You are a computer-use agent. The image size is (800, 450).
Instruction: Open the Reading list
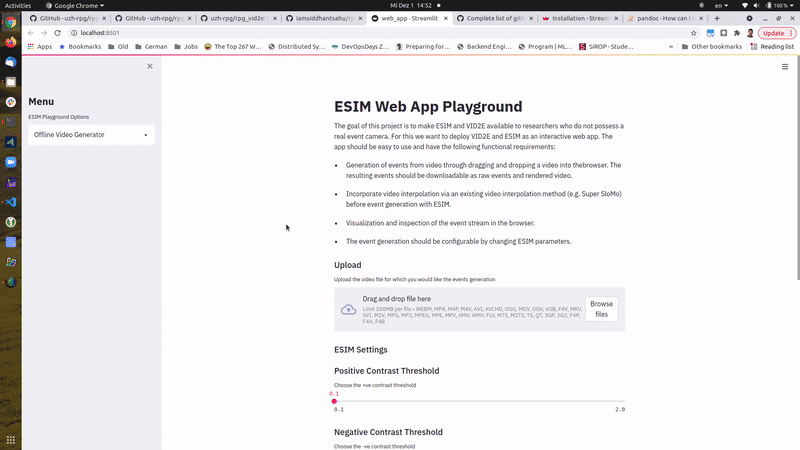coord(772,46)
